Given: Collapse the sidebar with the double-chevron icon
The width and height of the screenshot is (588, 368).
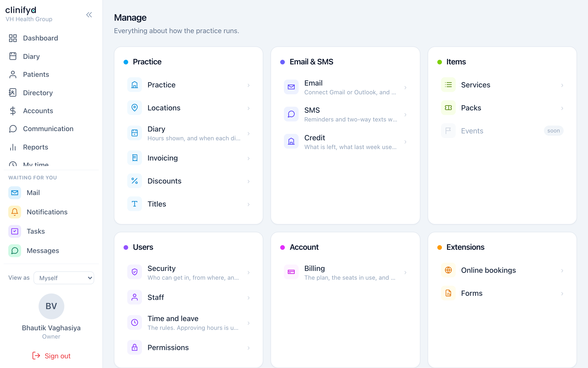Looking at the screenshot, I should tap(89, 15).
